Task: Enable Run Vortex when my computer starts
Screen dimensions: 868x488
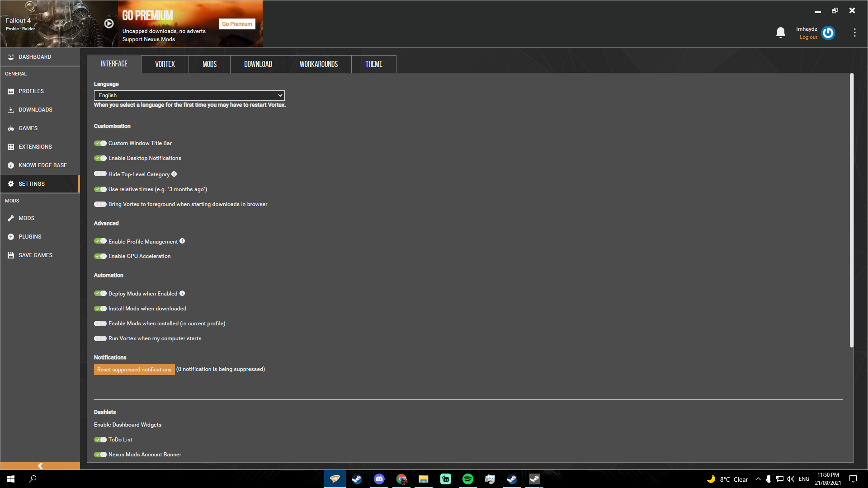Action: click(x=100, y=338)
